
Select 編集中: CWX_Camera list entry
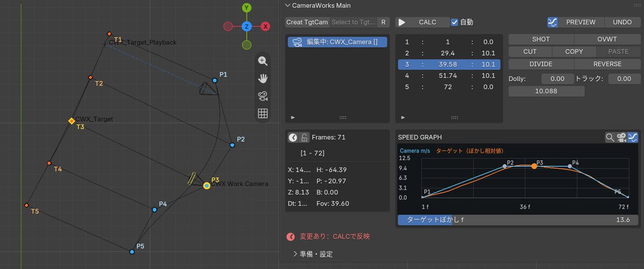click(x=338, y=42)
